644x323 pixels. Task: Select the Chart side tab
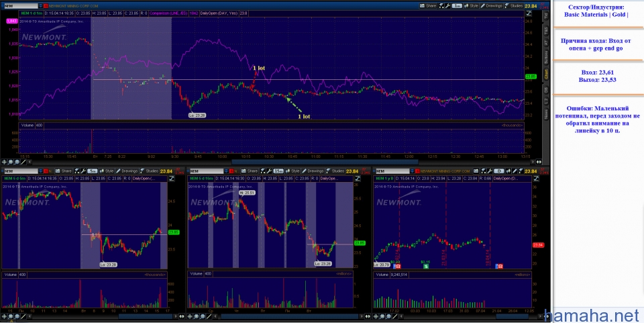pos(546,75)
